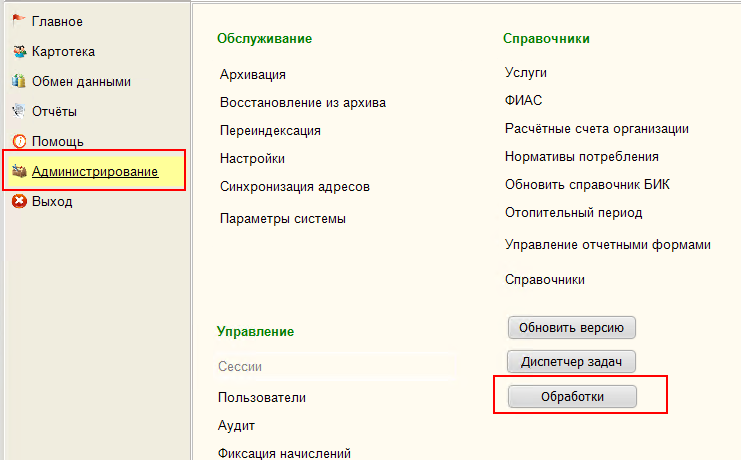
Task: Click Обновить справочник БИК
Action: coord(587,184)
